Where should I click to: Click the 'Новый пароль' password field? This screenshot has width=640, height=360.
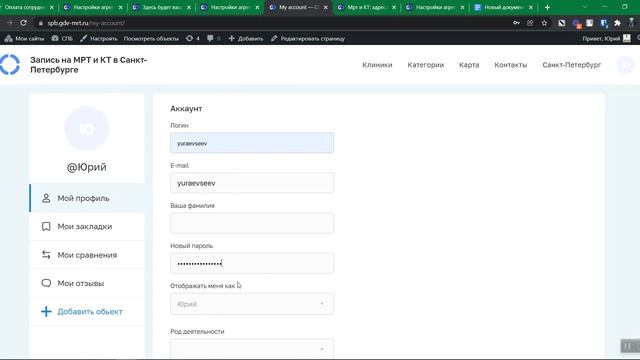tap(252, 263)
